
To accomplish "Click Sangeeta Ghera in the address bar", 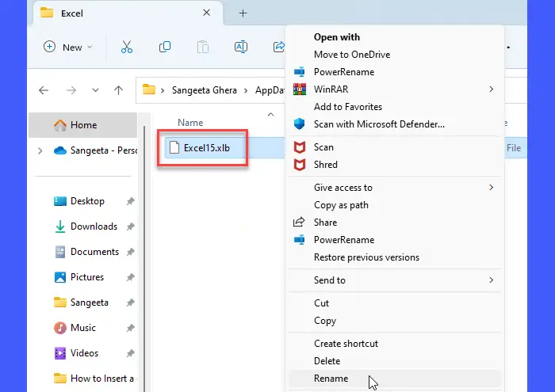I will 205,90.
